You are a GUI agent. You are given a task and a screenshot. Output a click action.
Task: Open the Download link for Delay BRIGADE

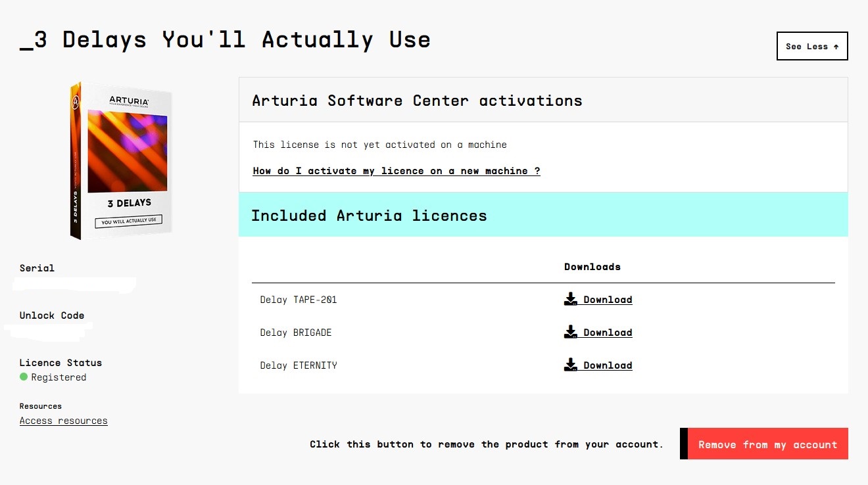[608, 333]
